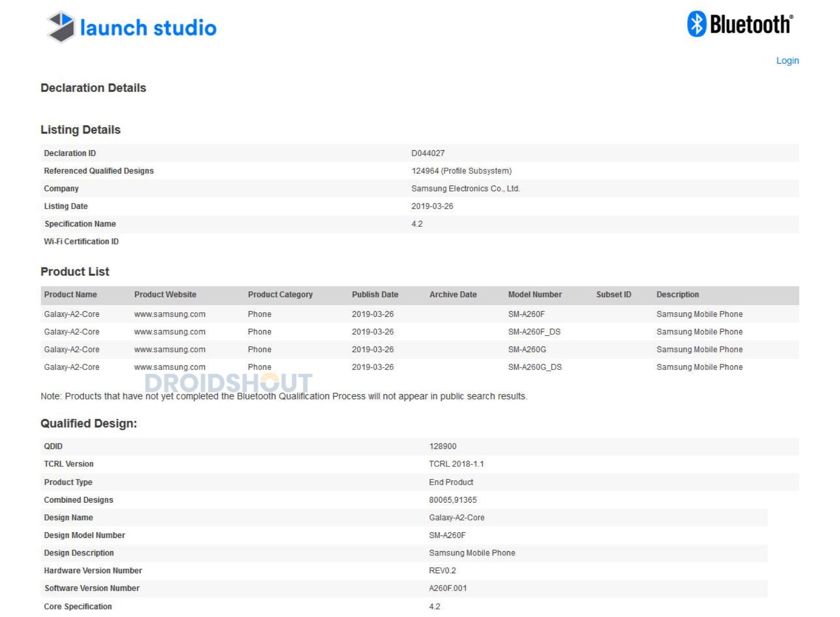The image size is (840, 617).
Task: Click the Bluetooth logo
Action: click(x=740, y=24)
